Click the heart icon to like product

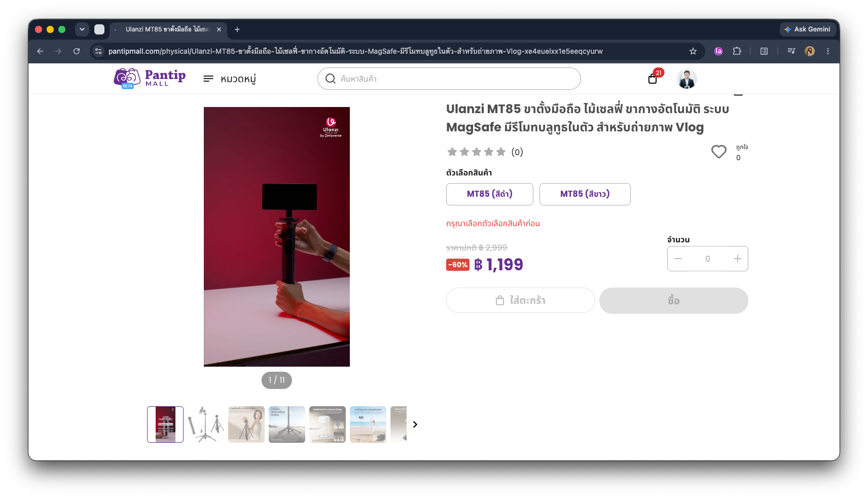tap(718, 152)
